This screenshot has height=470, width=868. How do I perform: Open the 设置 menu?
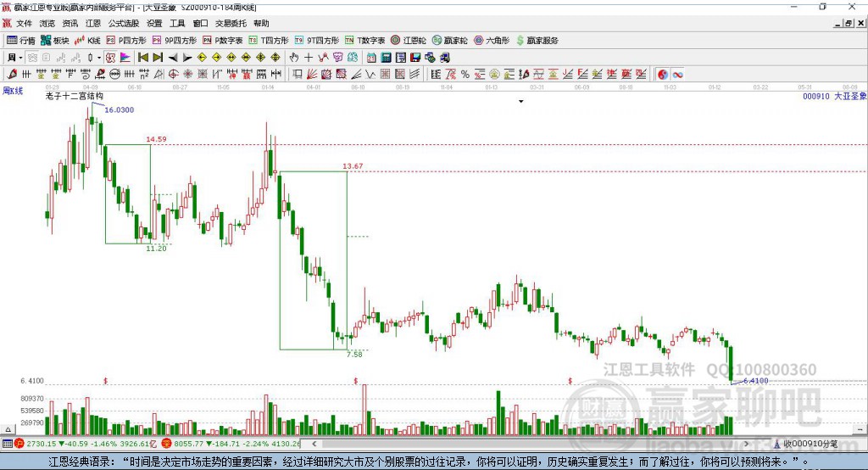point(154,23)
